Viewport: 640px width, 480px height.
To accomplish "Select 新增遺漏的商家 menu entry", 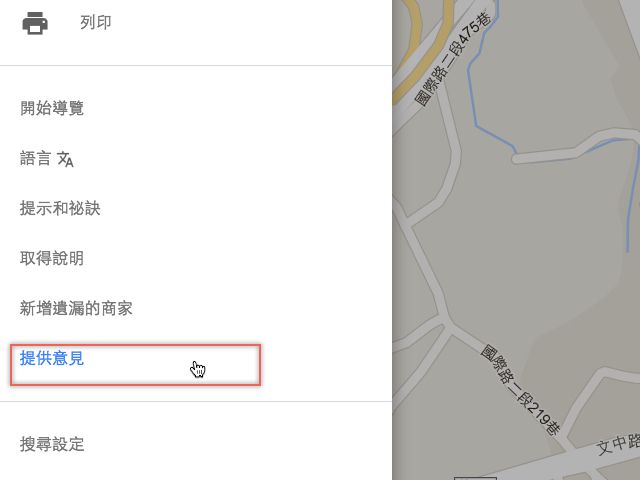I will click(x=76, y=308).
